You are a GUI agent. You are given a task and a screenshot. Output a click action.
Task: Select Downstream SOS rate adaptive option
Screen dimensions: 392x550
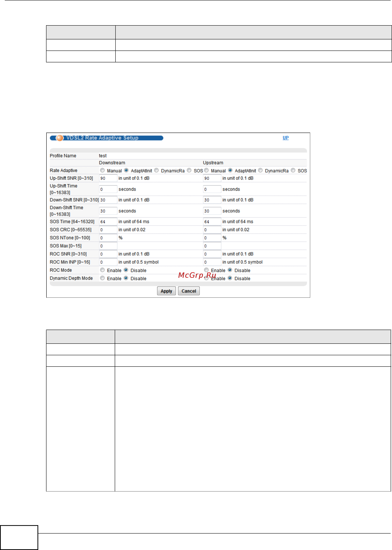click(189, 170)
